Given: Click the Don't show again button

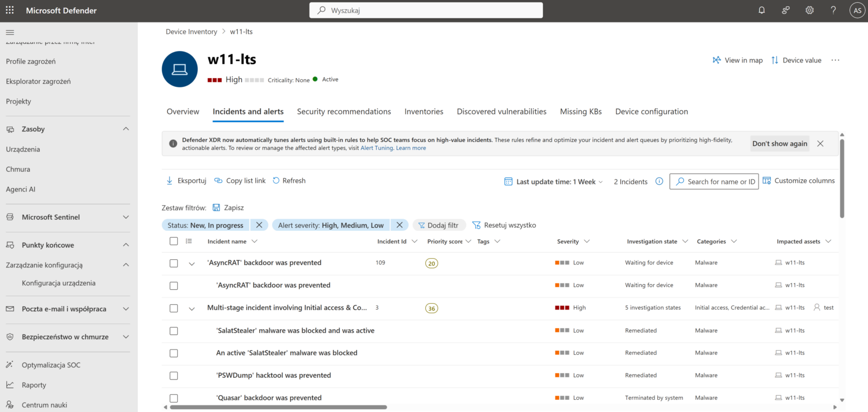Looking at the screenshot, I should click(x=779, y=144).
